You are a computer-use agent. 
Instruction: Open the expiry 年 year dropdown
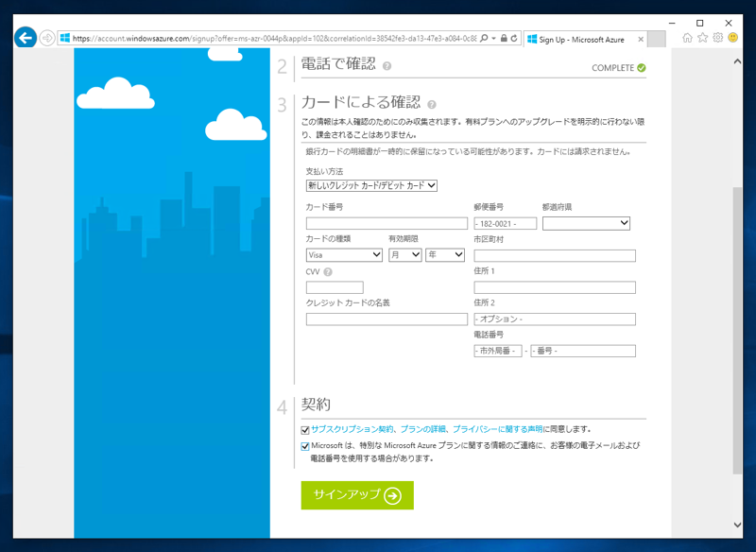tap(445, 255)
